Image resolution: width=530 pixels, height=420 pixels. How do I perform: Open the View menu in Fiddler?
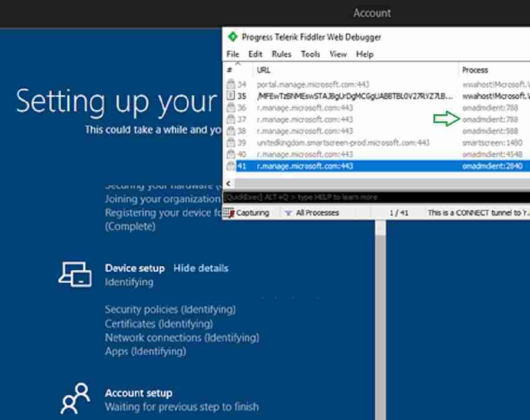click(338, 54)
